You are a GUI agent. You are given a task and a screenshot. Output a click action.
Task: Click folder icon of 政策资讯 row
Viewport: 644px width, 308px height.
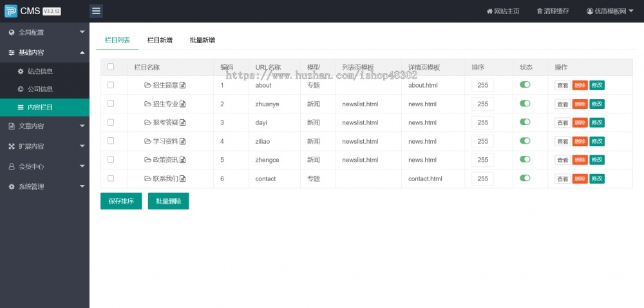tap(148, 160)
